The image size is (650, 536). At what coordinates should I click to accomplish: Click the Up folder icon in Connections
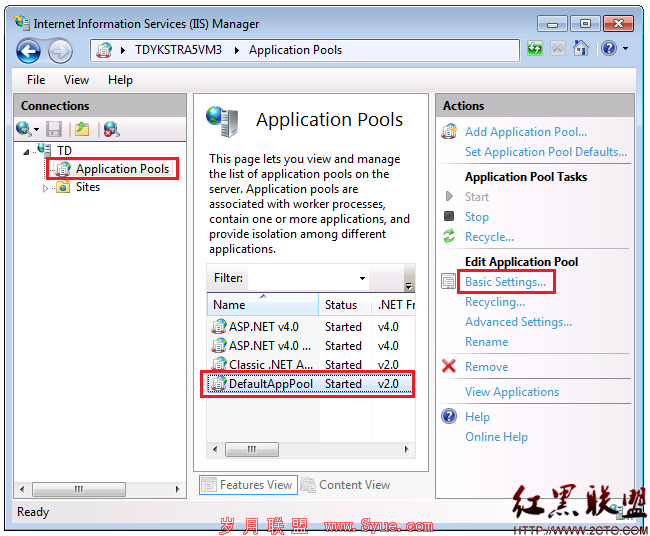[82, 129]
